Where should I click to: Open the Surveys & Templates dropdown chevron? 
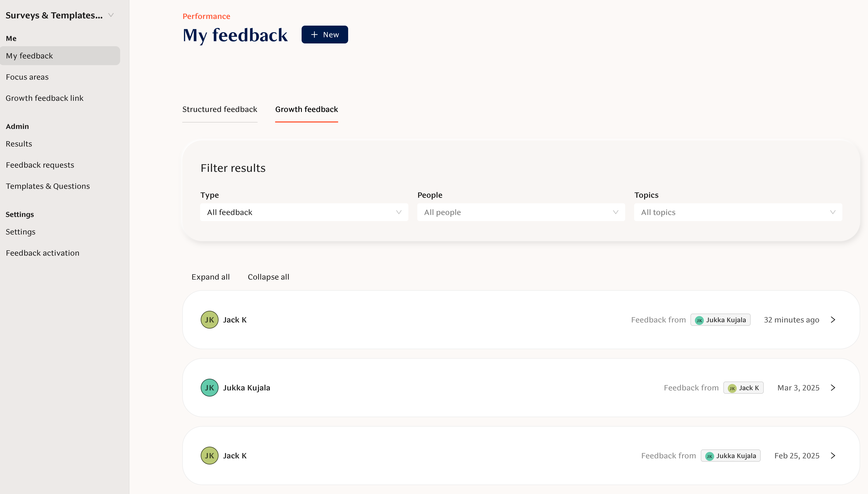[111, 15]
